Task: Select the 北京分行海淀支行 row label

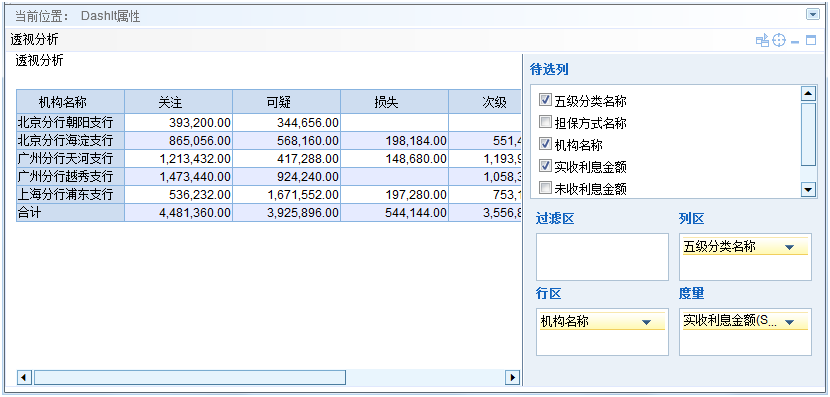Action: pos(70,141)
